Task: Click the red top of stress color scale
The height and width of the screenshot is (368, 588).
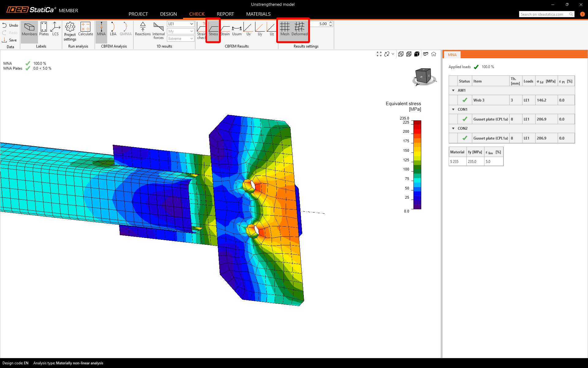Action: coord(417,123)
